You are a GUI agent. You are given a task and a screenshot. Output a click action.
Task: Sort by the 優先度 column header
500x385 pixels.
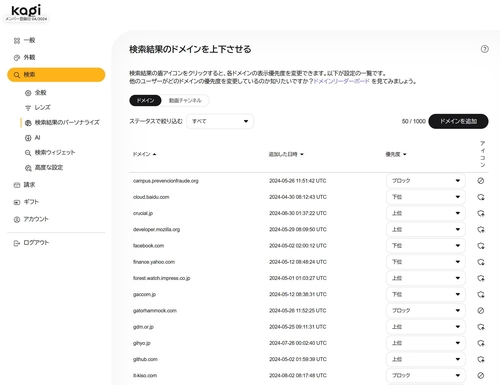(396, 154)
